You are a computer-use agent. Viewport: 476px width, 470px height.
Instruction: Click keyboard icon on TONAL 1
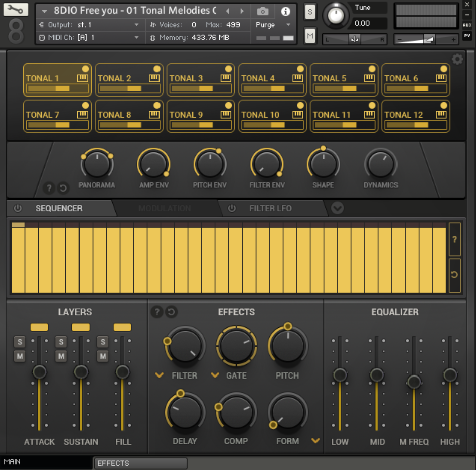[83, 78]
